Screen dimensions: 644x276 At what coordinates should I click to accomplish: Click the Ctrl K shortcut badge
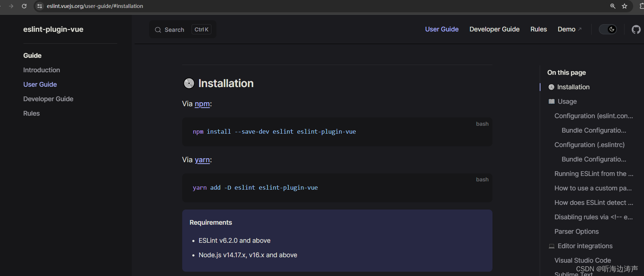(x=201, y=30)
